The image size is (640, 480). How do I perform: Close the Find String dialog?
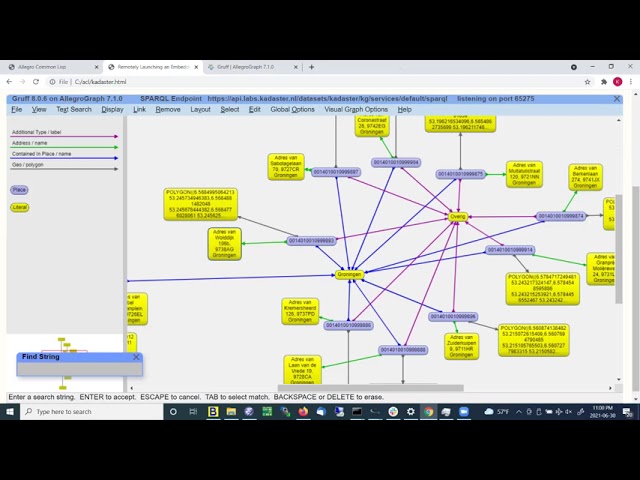coord(136,357)
